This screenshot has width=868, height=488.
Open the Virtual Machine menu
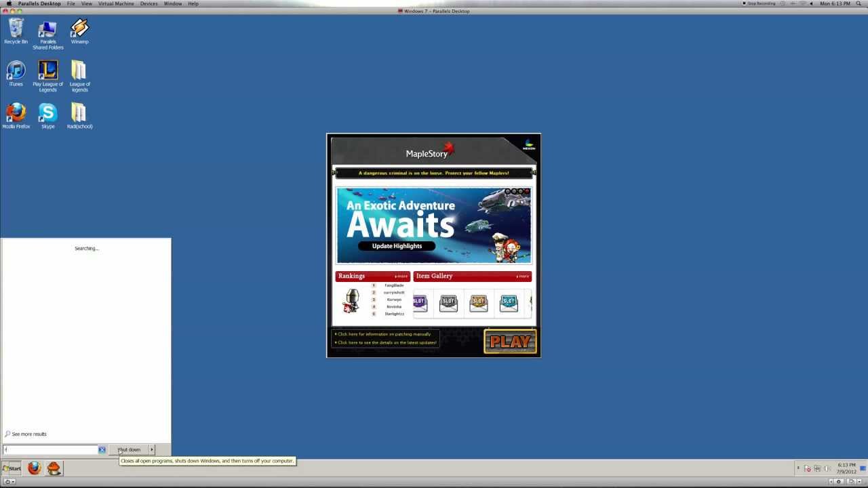116,3
